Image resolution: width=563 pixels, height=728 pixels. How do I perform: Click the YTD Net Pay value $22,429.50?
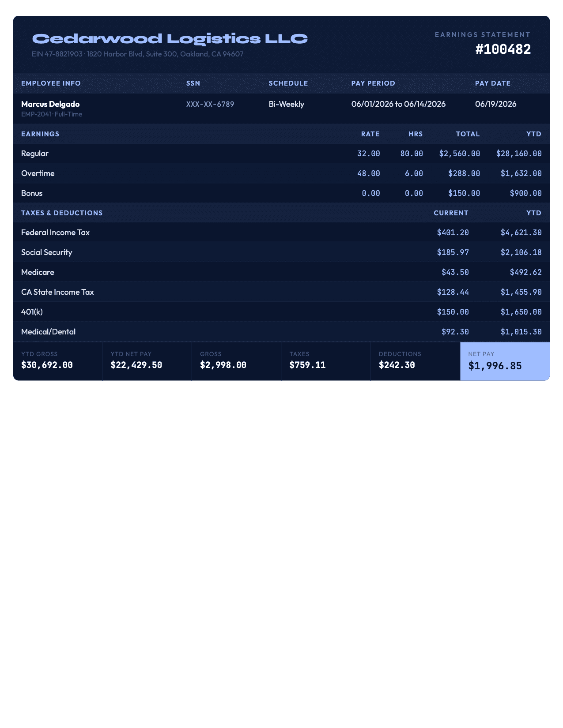click(136, 365)
